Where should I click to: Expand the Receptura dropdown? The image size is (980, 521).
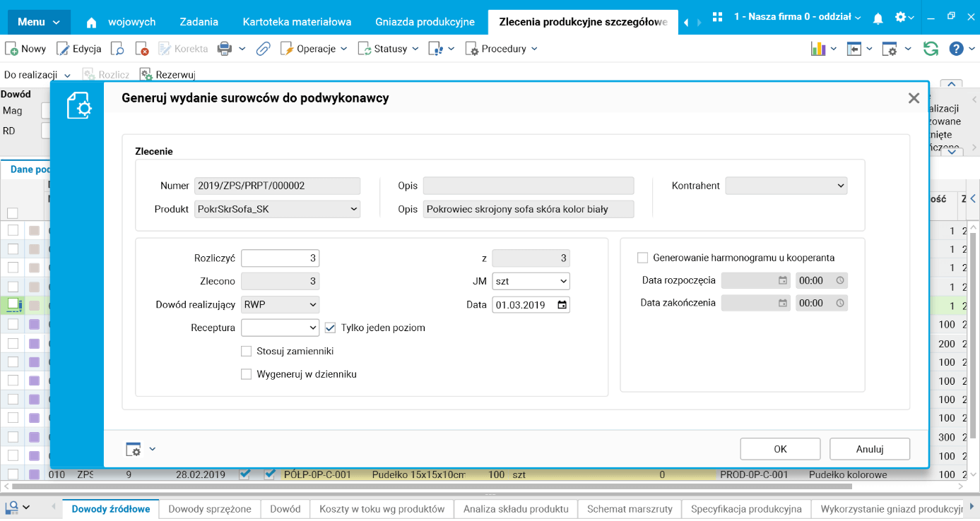pos(280,328)
